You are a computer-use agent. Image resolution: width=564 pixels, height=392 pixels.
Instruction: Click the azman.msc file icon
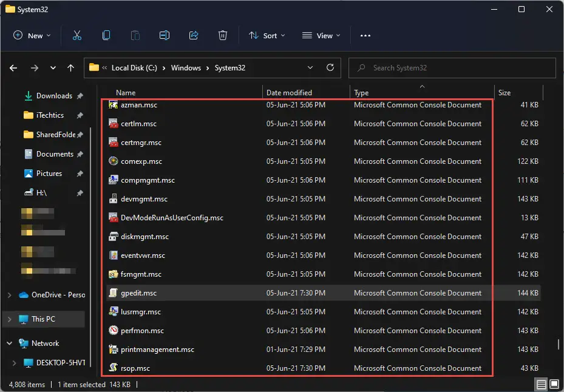point(114,104)
